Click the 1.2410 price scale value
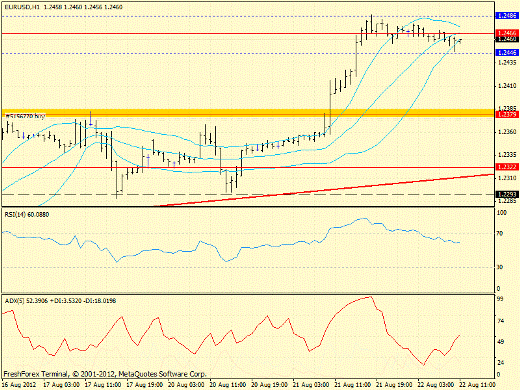 tap(507, 86)
